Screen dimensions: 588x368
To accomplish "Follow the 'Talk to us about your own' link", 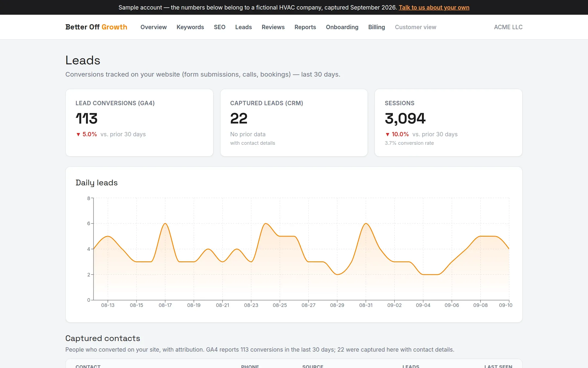I will [434, 7].
